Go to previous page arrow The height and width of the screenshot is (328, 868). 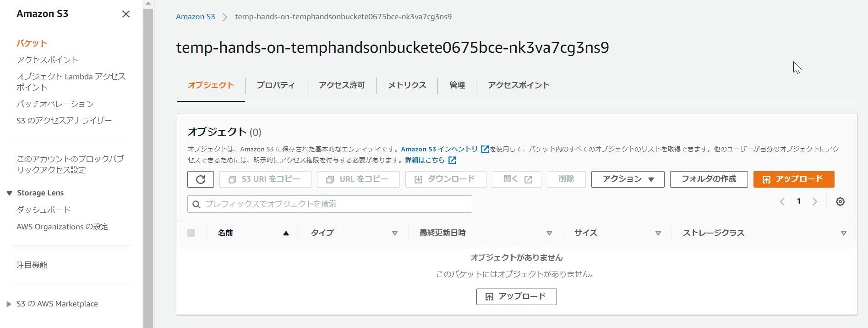tap(782, 202)
